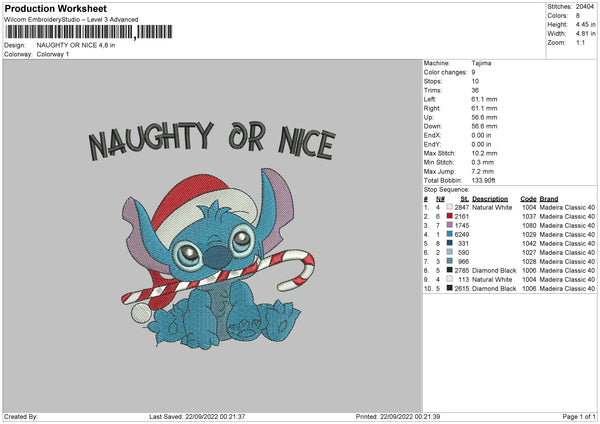Viewport: 600px width, 424px height.
Task: Click thread code '1028'
Action: [x=529, y=261]
